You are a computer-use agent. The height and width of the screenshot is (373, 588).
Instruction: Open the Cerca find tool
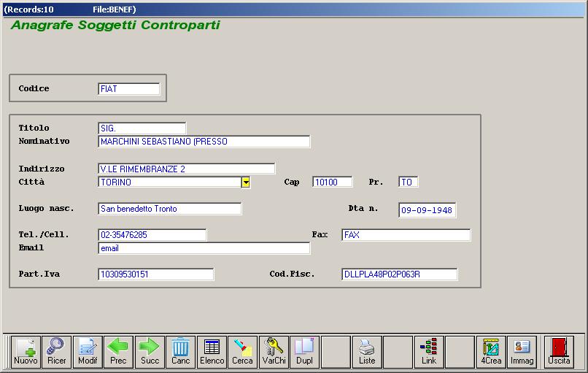(243, 352)
